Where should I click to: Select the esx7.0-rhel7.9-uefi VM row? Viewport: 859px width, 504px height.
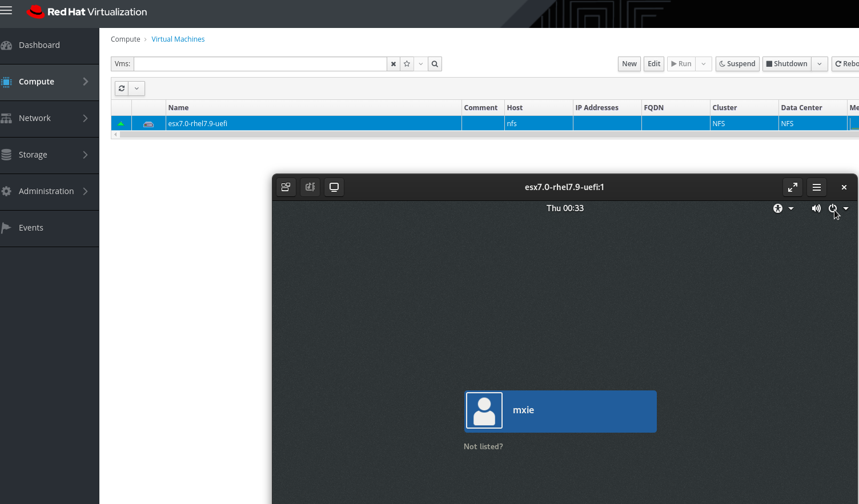click(485, 123)
